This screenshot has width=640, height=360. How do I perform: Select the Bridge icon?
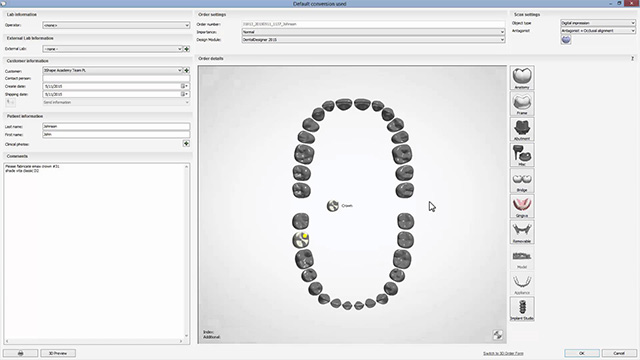click(522, 180)
